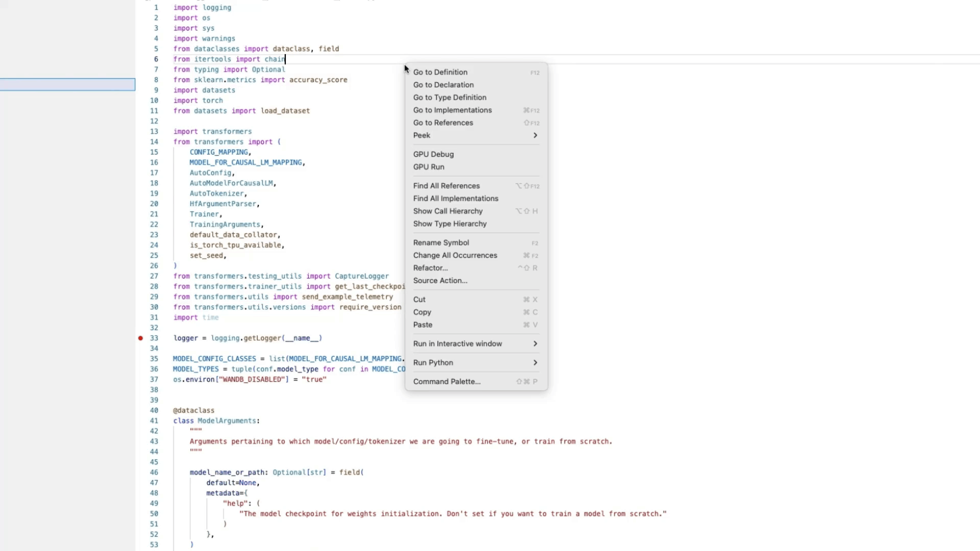980x551 pixels.
Task: Choose Rename Symbol option
Action: [440, 243]
